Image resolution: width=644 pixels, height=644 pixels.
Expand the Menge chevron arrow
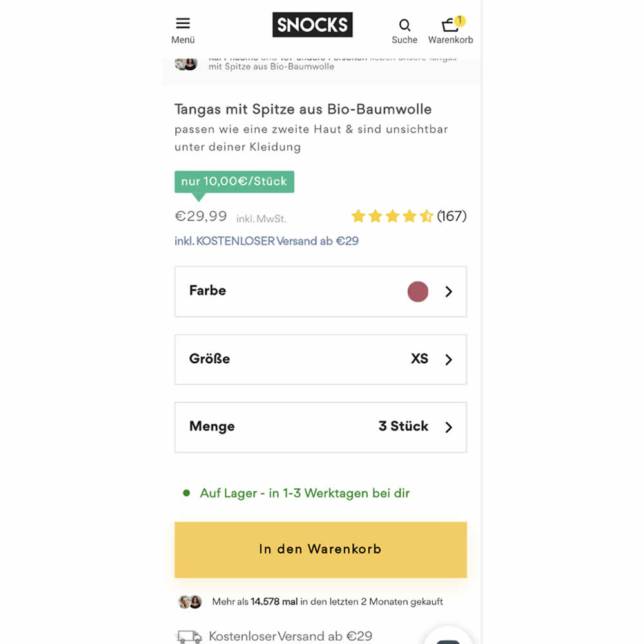coord(449,427)
